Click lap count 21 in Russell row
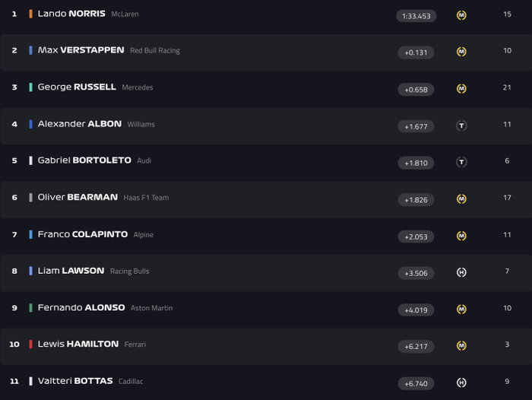The image size is (532, 400). pos(507,87)
